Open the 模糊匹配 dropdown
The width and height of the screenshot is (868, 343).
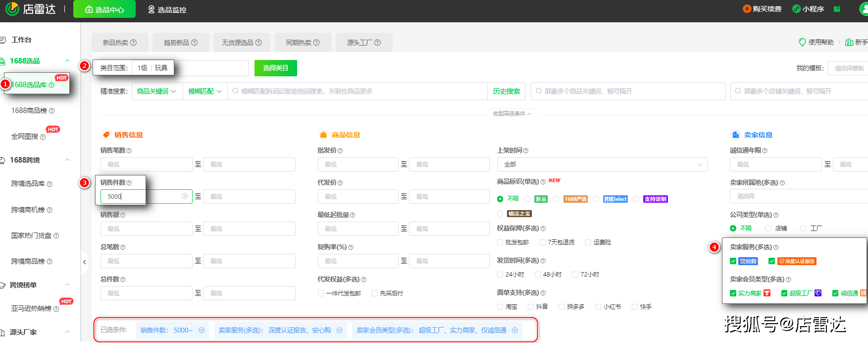point(205,91)
